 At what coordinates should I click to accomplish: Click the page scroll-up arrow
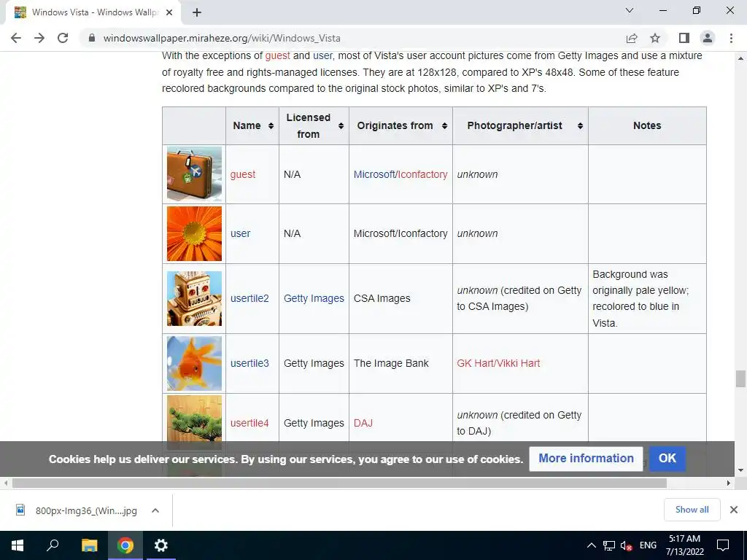pyautogui.click(x=740, y=58)
